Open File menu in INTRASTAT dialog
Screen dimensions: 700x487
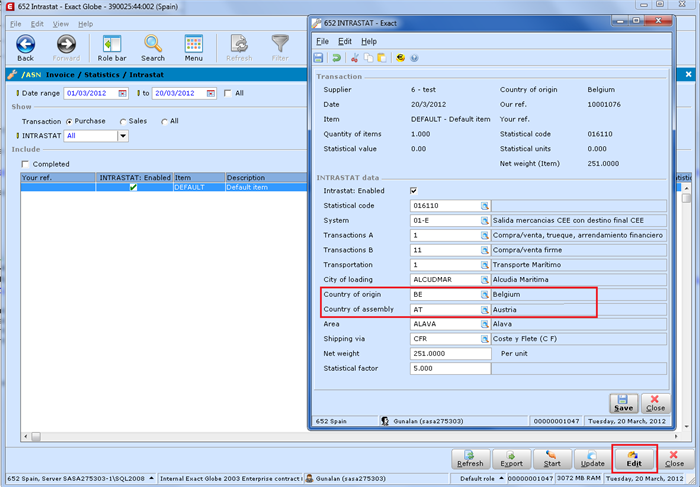[x=322, y=41]
